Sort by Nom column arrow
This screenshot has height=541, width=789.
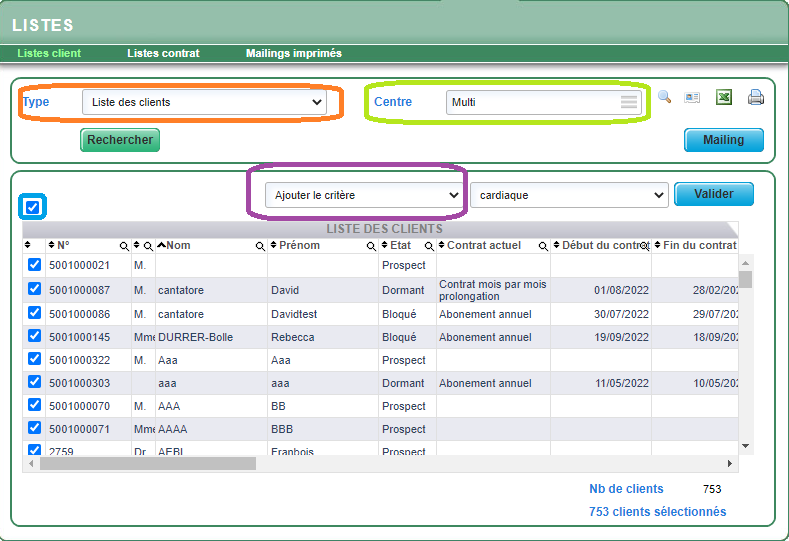point(162,245)
